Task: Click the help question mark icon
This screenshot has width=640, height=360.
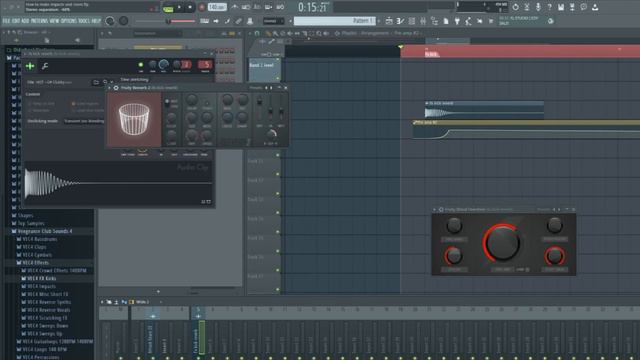Action: tap(549, 7)
